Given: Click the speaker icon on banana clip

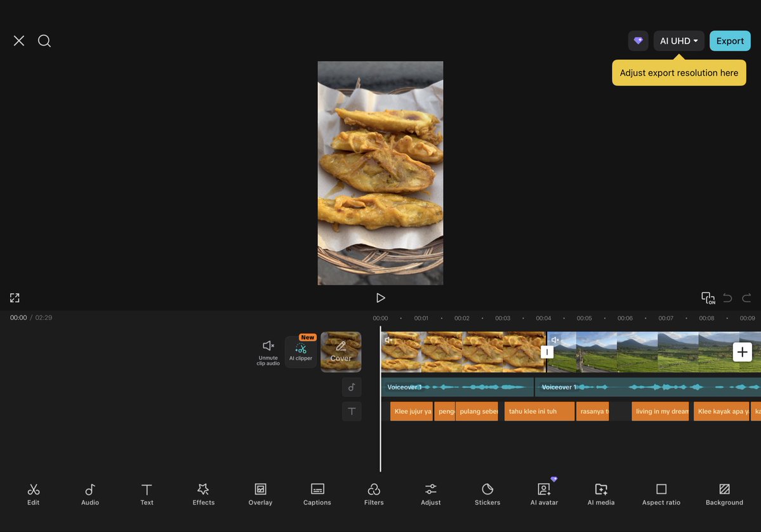Looking at the screenshot, I should (388, 340).
